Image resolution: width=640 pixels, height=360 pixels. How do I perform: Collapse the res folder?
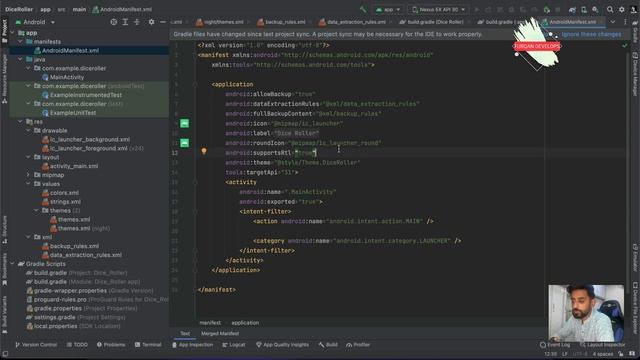[20, 122]
